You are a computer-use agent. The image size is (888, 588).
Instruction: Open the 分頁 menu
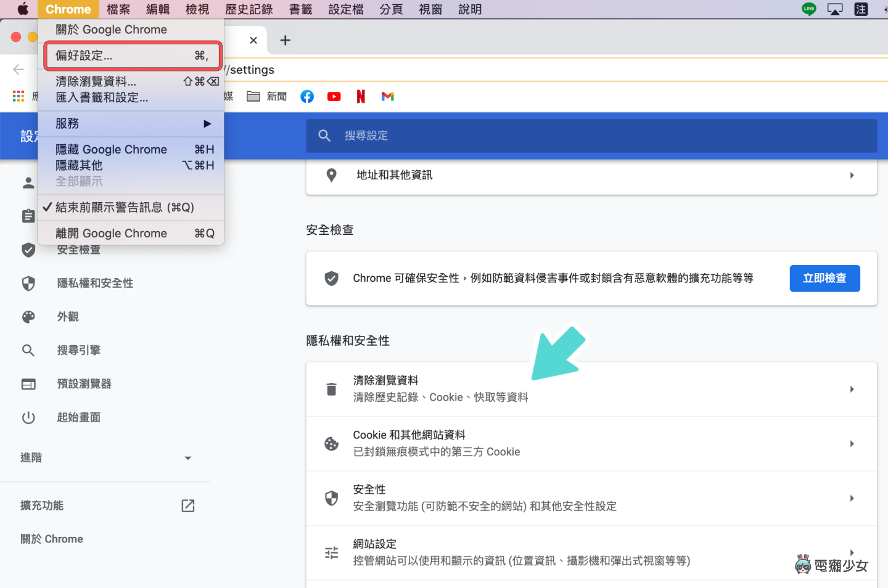[x=392, y=9]
